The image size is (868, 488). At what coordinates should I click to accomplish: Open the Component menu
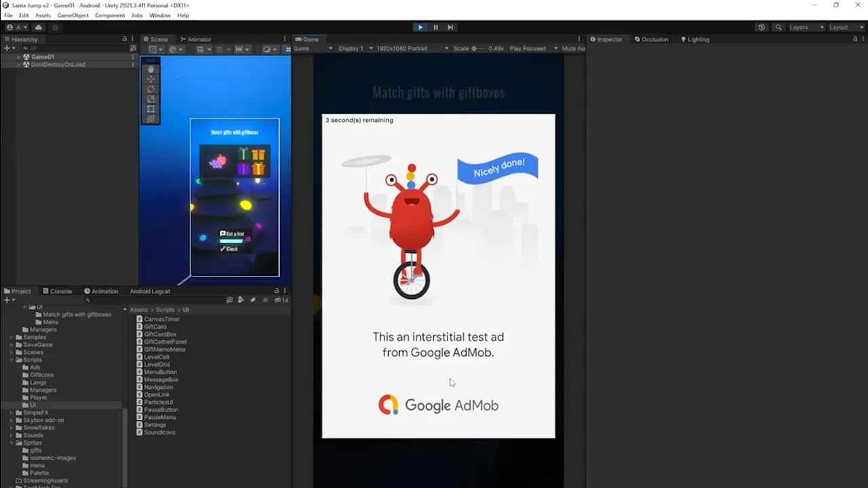(x=109, y=15)
